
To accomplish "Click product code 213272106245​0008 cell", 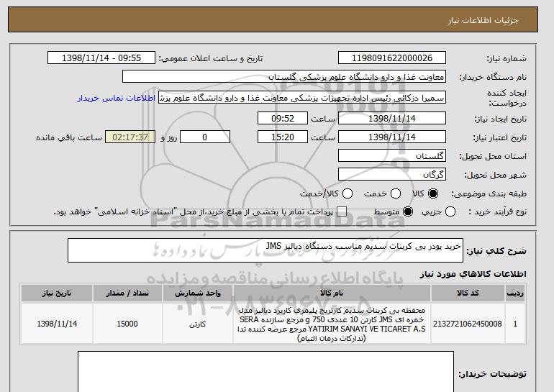I will (468, 324).
